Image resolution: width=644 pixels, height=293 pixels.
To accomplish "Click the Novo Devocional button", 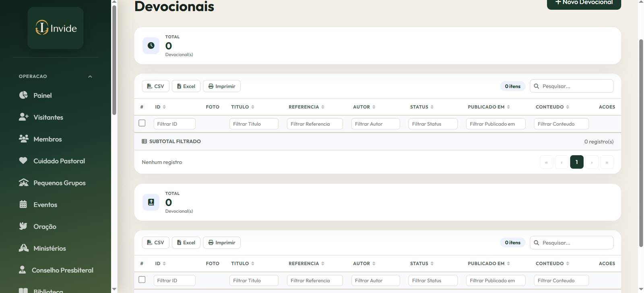I will click(584, 3).
